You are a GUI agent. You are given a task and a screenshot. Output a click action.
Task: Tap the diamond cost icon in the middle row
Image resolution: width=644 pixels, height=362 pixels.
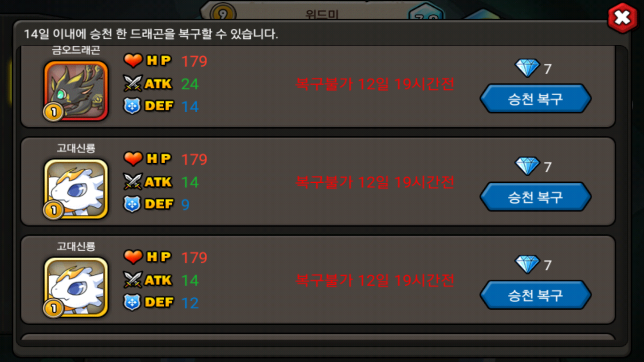click(x=527, y=166)
